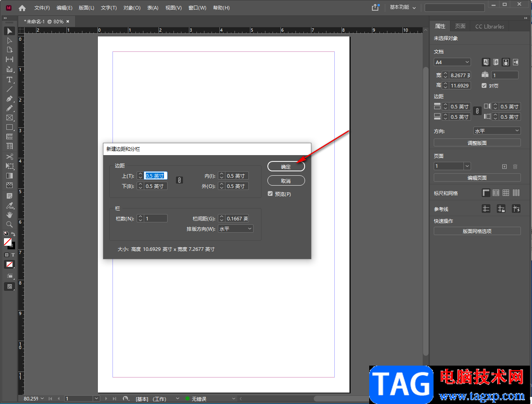Click the Share icon in top bar
Screen dimensions: 532x404
coord(376,8)
